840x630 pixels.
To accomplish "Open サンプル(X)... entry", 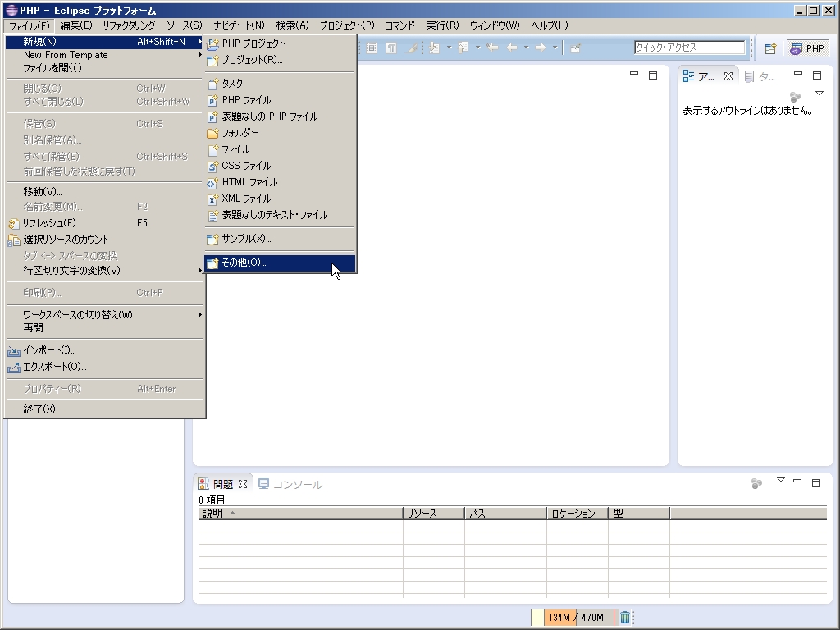I will point(280,239).
